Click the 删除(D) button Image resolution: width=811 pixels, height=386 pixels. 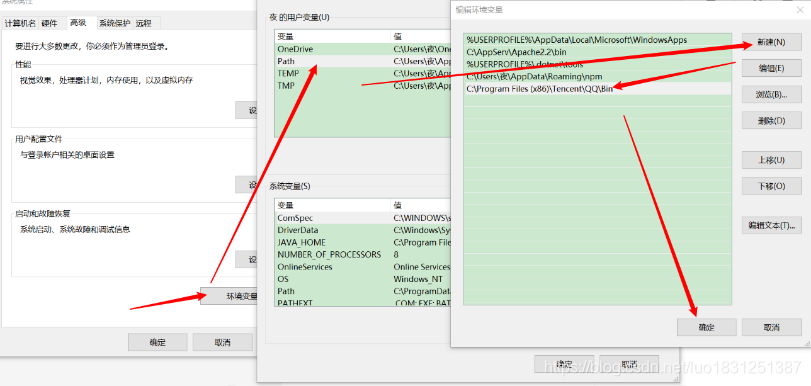pos(772,120)
